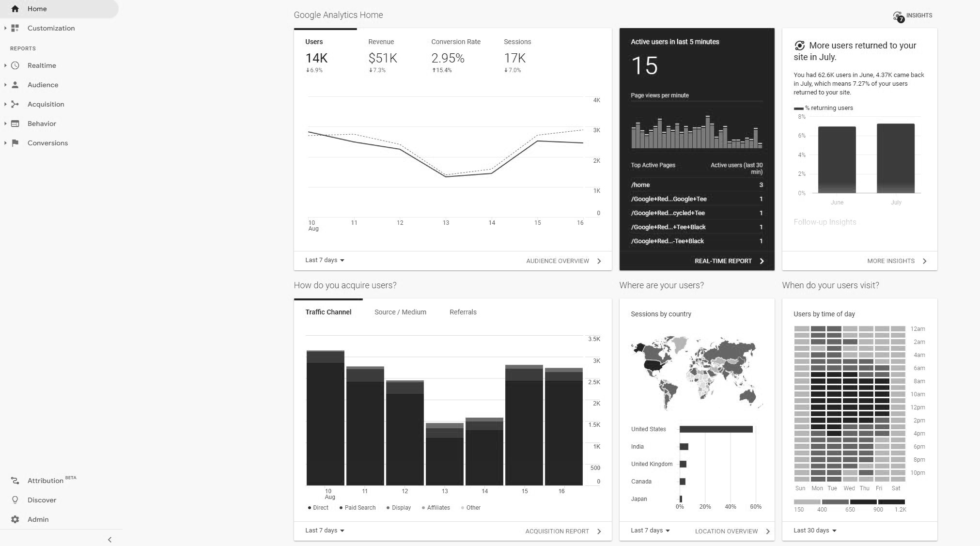Screen dimensions: 980x546
Task: Click the Home house icon
Action: (15, 9)
